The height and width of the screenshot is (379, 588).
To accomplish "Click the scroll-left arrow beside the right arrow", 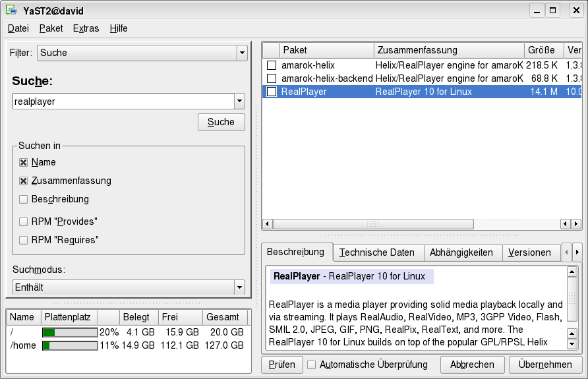I will click(x=566, y=224).
